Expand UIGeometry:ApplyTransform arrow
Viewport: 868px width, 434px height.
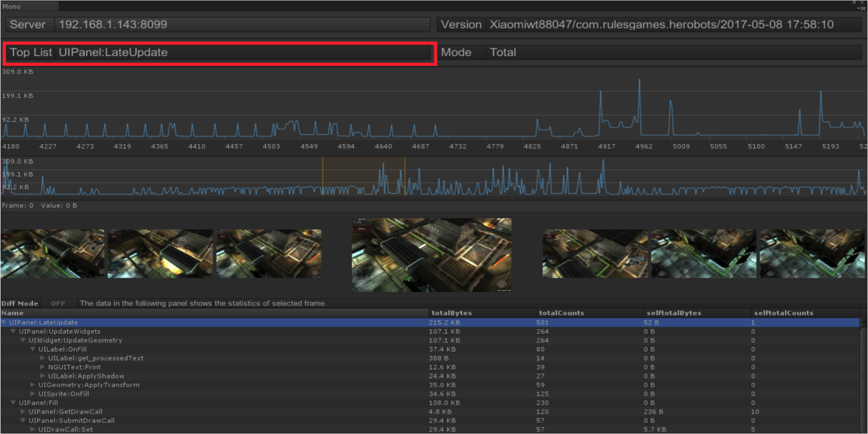(x=33, y=385)
